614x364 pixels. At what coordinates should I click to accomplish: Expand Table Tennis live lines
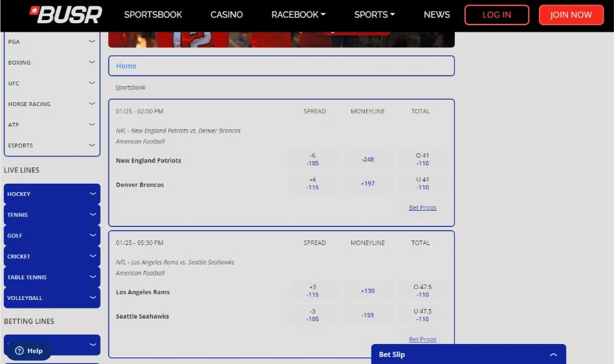pos(52,277)
